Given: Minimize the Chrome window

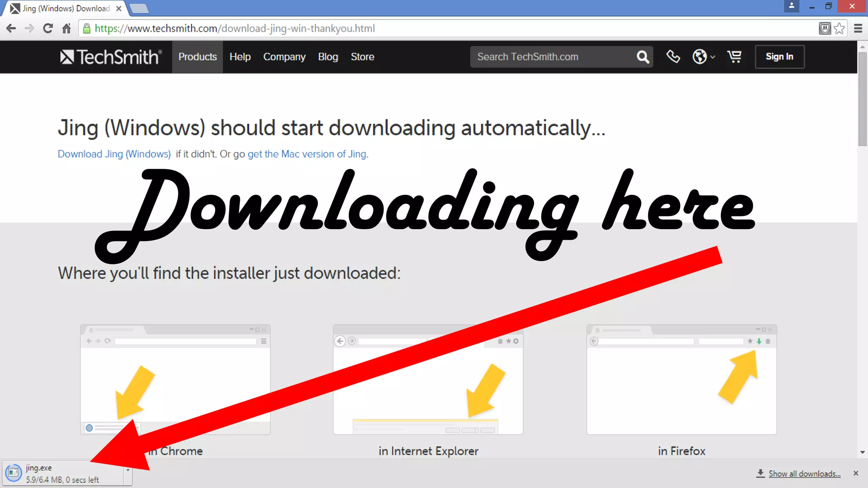Looking at the screenshot, I should point(812,7).
